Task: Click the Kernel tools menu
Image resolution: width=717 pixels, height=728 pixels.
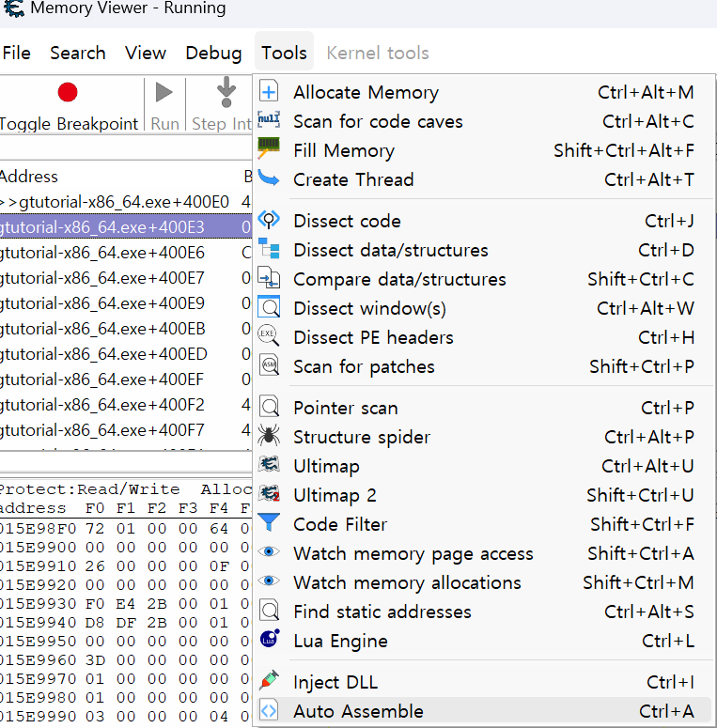Action: 378,53
